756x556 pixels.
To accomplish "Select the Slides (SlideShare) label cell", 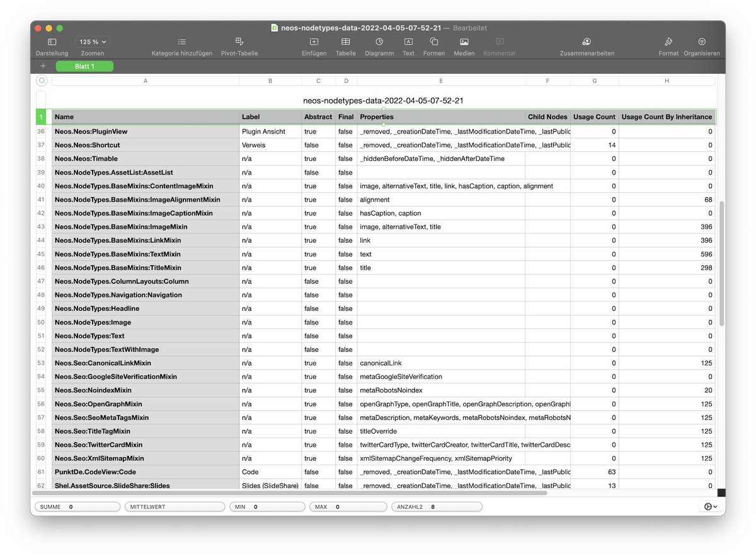I will click(x=270, y=485).
